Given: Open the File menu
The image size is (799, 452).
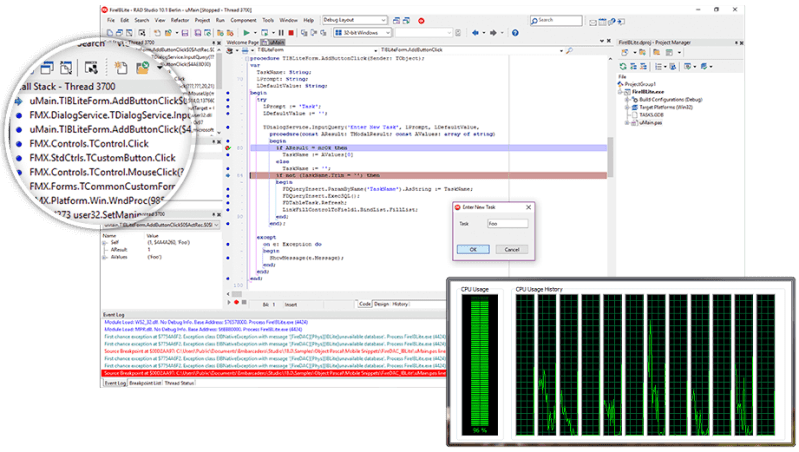Looking at the screenshot, I should coord(111,20).
